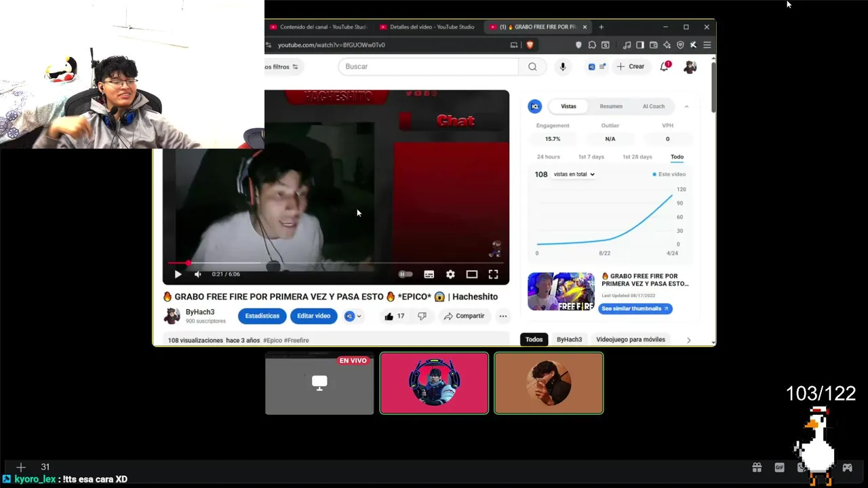Image resolution: width=868 pixels, height=488 pixels.
Task: Select the 1st 28 days range
Action: click(637, 157)
